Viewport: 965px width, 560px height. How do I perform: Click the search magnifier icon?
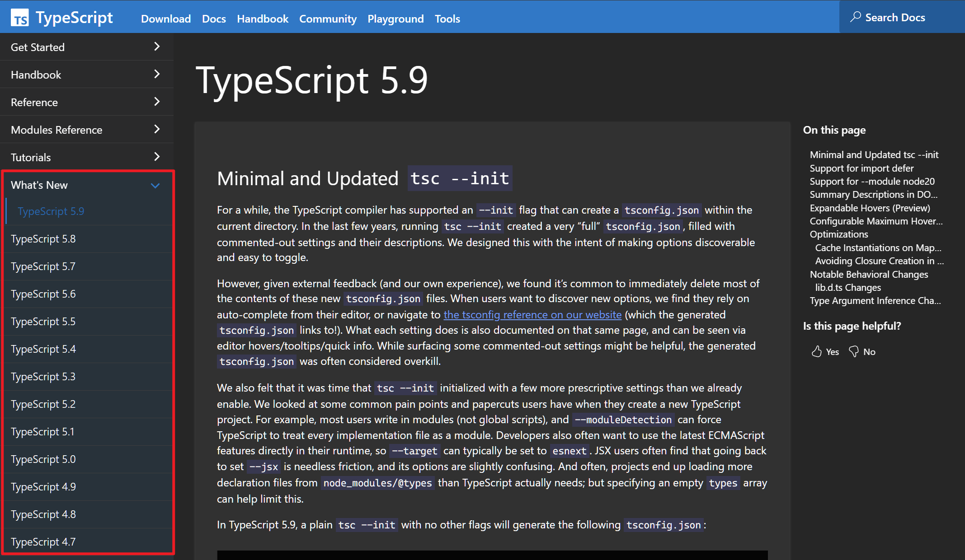[x=855, y=17]
